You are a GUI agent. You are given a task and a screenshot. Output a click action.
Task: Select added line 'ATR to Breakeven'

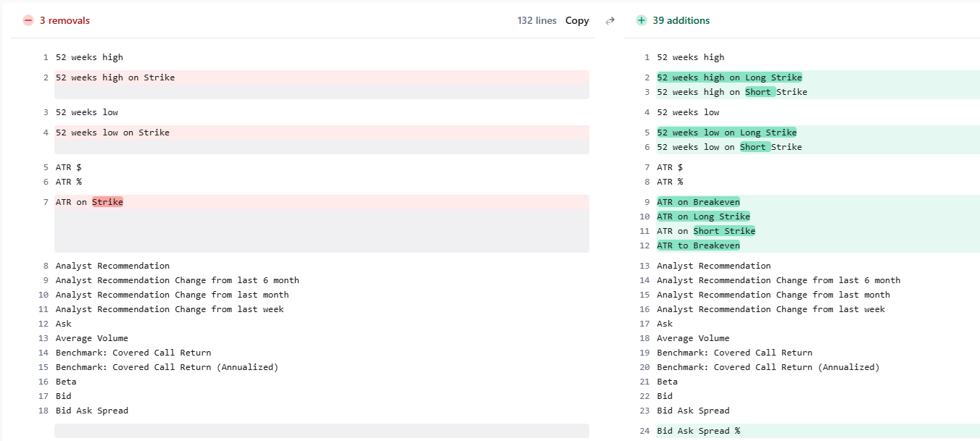[x=818, y=245]
